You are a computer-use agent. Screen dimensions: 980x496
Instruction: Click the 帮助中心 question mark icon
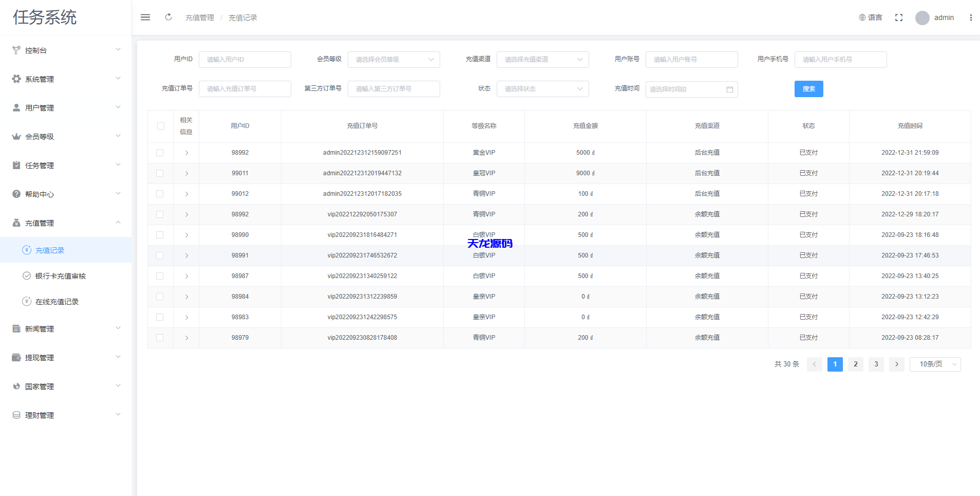click(16, 194)
